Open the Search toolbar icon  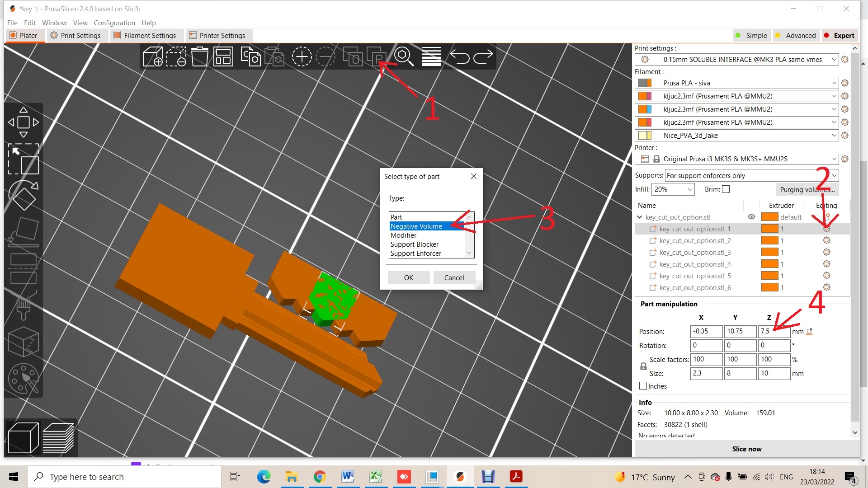pyautogui.click(x=404, y=56)
